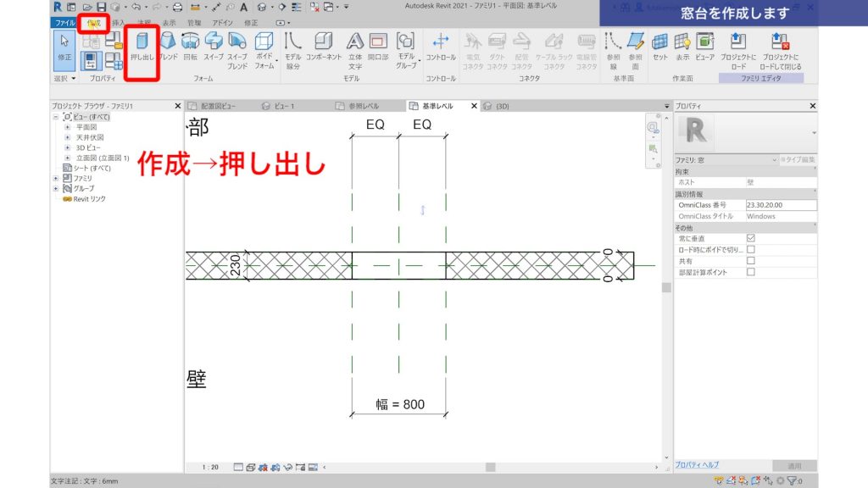Image resolution: width=868 pixels, height=488 pixels.
Task: Select the 開口部 (Opening) tool
Action: (x=378, y=51)
